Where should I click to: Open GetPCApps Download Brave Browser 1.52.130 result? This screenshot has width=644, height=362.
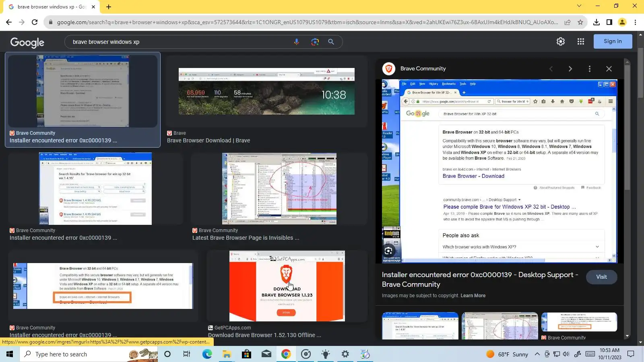[264, 335]
